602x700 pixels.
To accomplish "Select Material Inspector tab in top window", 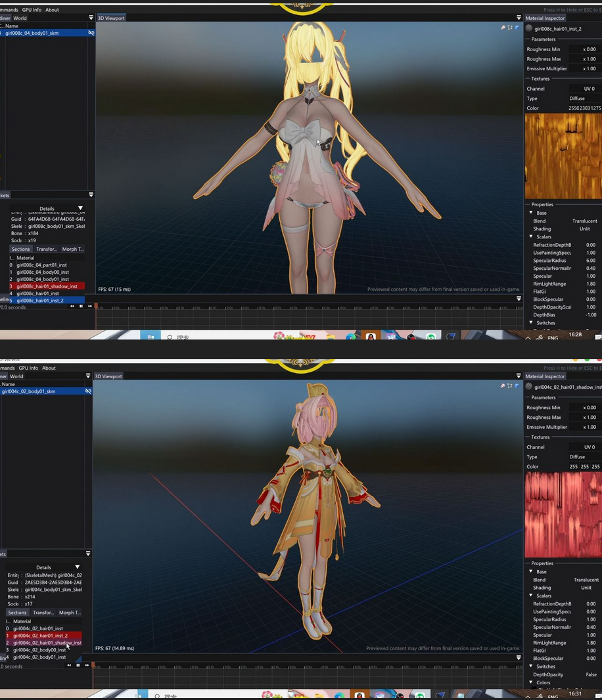I will coord(545,18).
